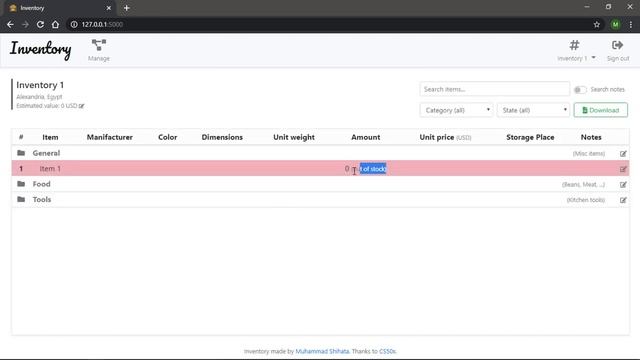Edit the Item 1 row
Screen dimensions: 640x360
[x=623, y=169]
